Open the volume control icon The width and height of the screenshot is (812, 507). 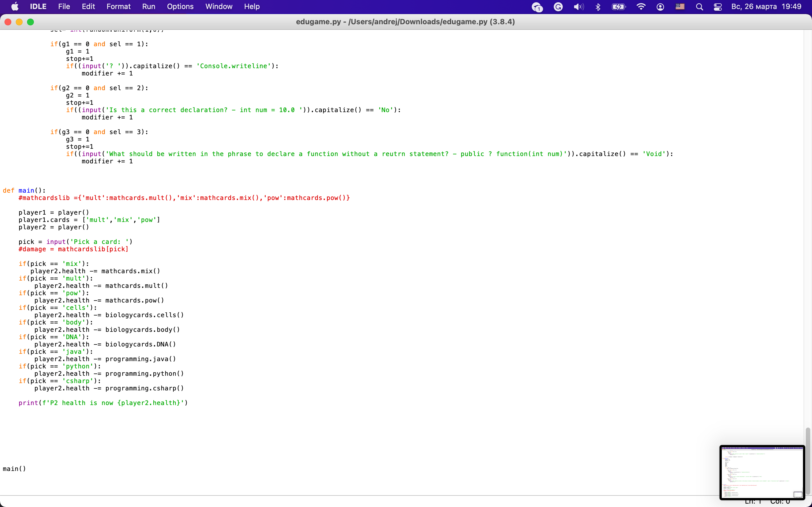point(579,7)
